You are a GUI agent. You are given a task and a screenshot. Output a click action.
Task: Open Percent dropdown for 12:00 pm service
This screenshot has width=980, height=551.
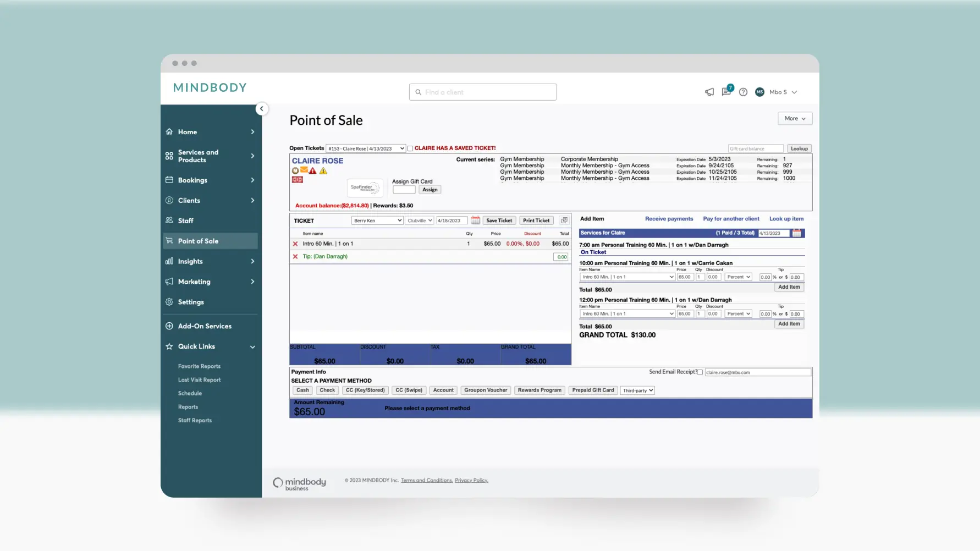point(738,314)
